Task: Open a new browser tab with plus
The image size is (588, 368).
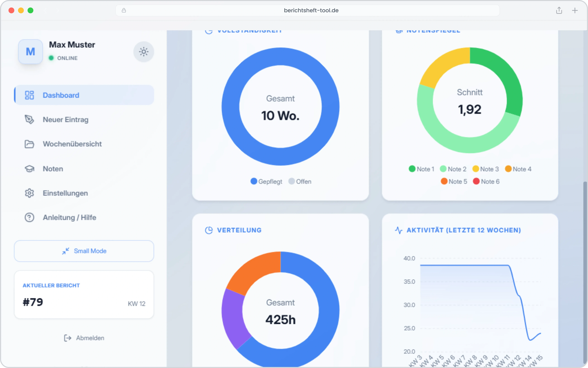Action: point(575,10)
